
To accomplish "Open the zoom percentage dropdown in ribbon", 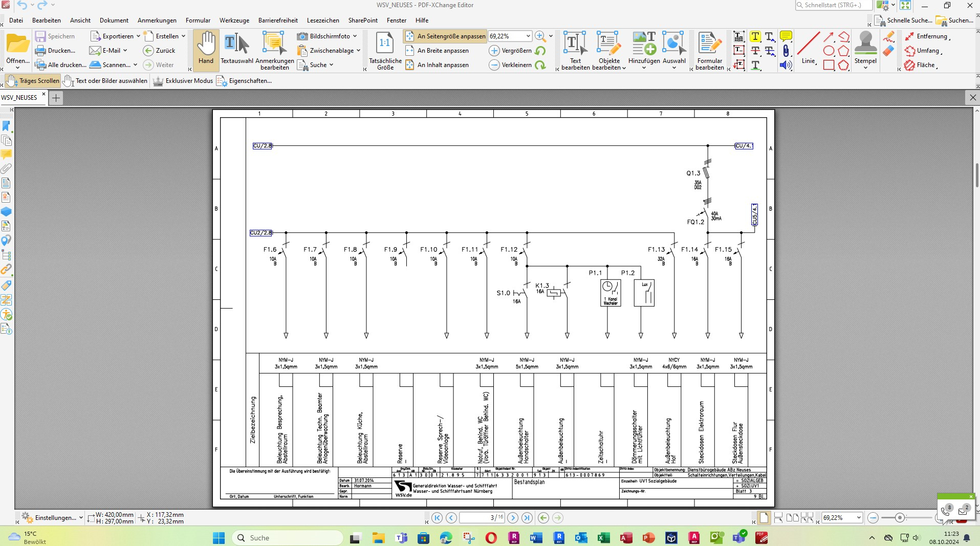I will [x=528, y=36].
